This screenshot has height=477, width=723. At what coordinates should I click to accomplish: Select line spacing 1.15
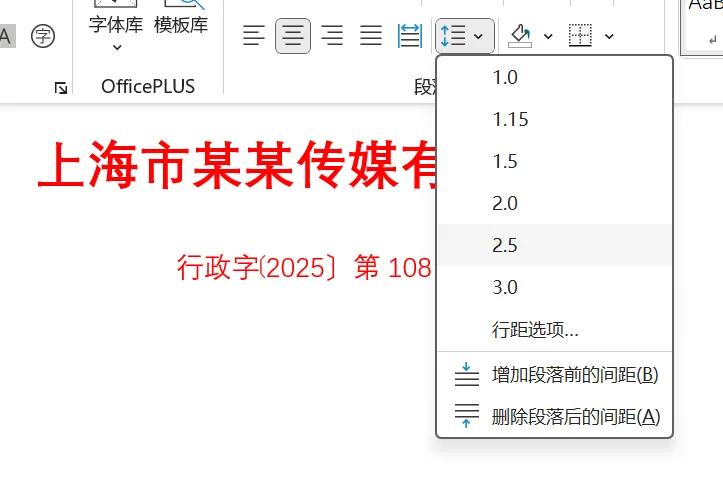(x=510, y=119)
